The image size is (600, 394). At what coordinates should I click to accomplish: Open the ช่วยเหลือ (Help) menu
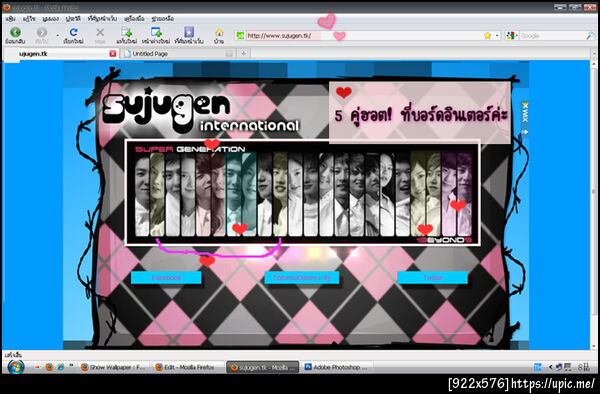(163, 18)
